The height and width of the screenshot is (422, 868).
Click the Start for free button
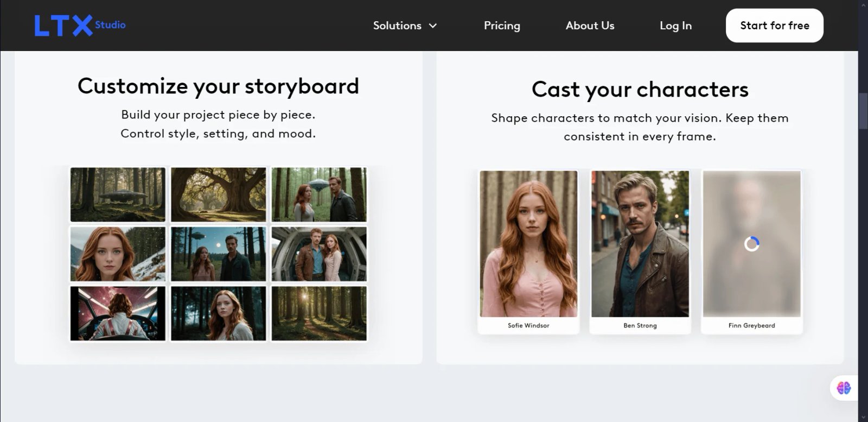[774, 26]
